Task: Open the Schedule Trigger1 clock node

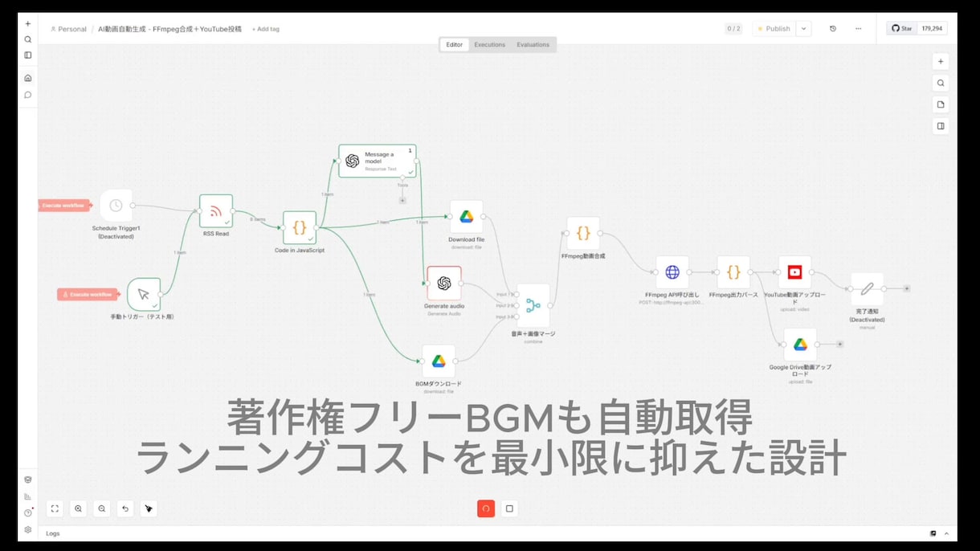Action: click(116, 206)
